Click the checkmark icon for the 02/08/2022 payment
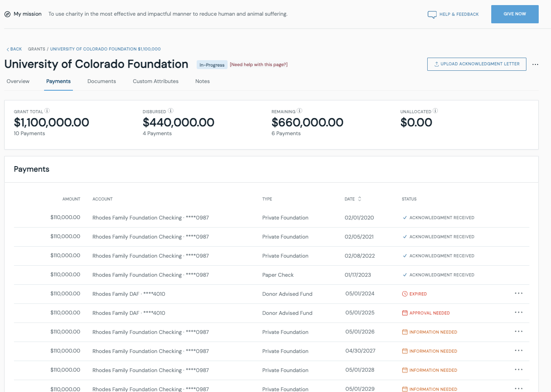551x392 pixels. pyautogui.click(x=405, y=256)
